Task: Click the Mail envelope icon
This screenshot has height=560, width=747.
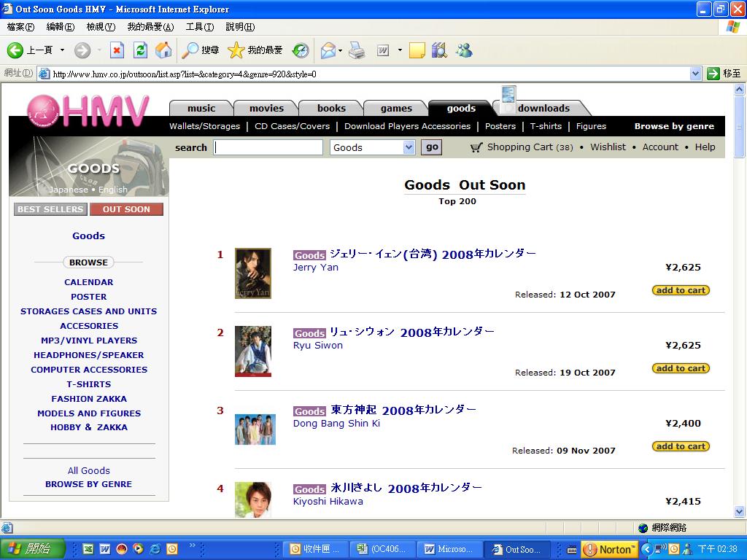Action: click(x=328, y=50)
